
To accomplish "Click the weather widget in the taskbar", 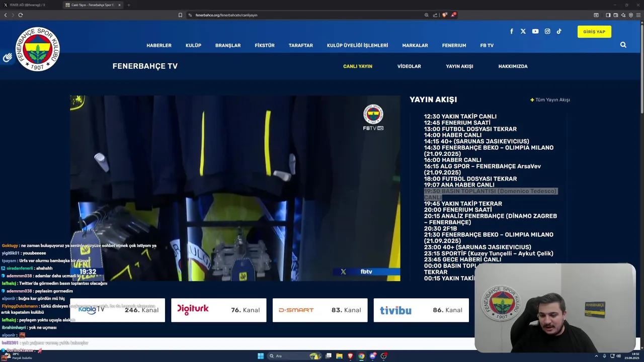I will [x=18, y=356].
